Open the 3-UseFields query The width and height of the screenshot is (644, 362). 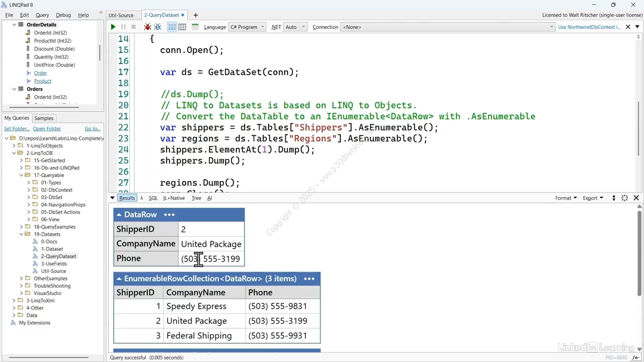[54, 263]
